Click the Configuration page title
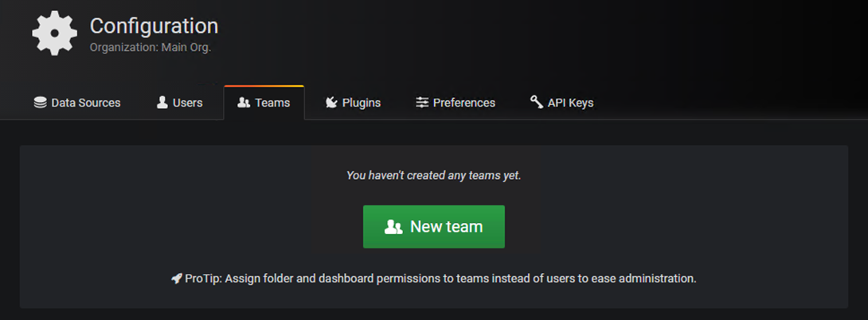The width and height of the screenshot is (868, 320). point(154,26)
